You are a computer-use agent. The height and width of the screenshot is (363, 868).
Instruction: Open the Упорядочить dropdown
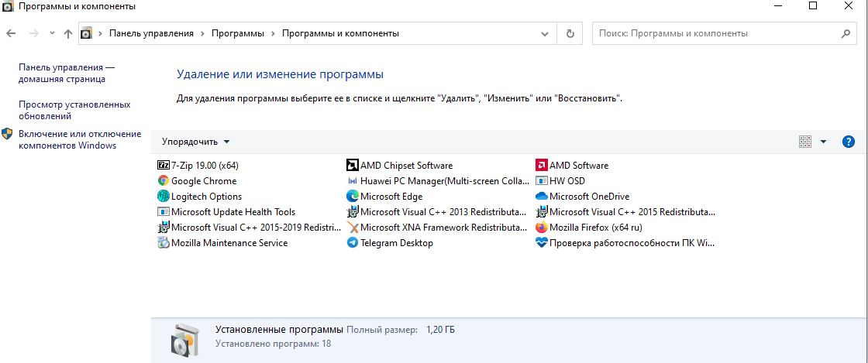[x=195, y=142]
